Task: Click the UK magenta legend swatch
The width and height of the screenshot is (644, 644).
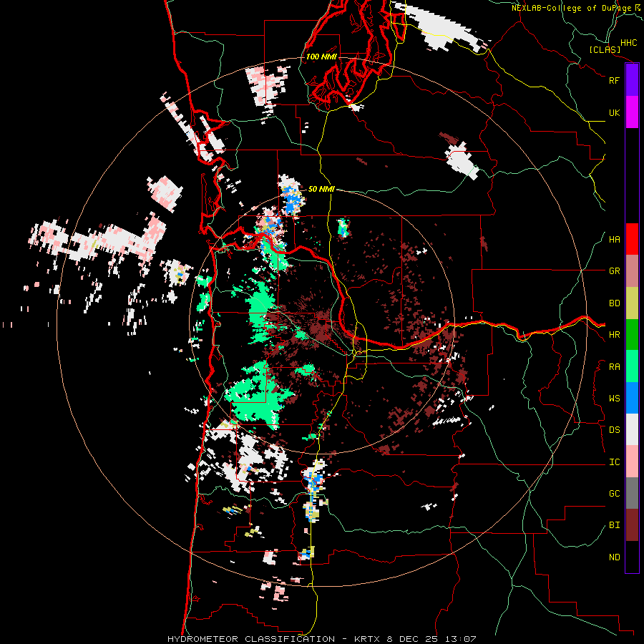Action: pyautogui.click(x=632, y=112)
